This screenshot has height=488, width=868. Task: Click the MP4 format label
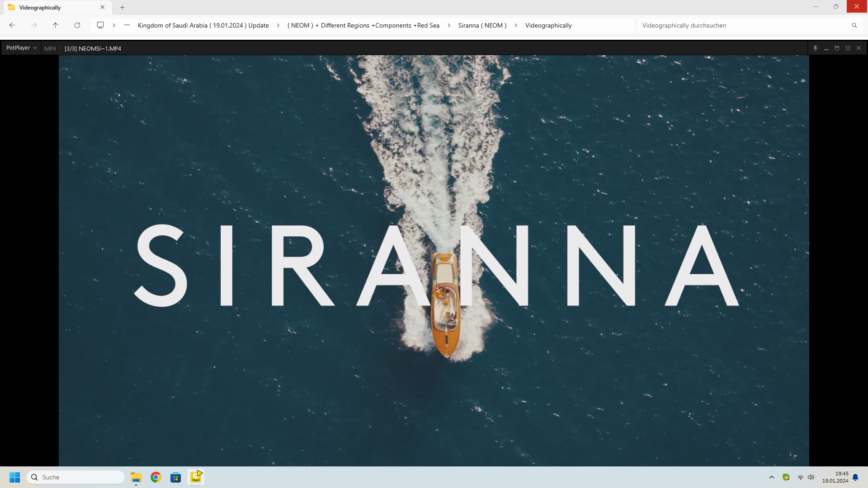(50, 48)
